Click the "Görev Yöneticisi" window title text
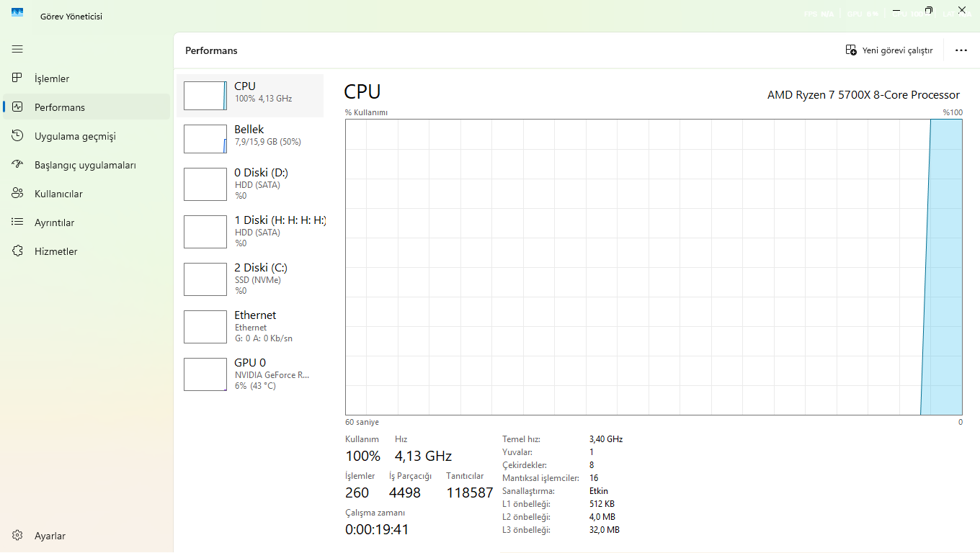 pyautogui.click(x=71, y=16)
